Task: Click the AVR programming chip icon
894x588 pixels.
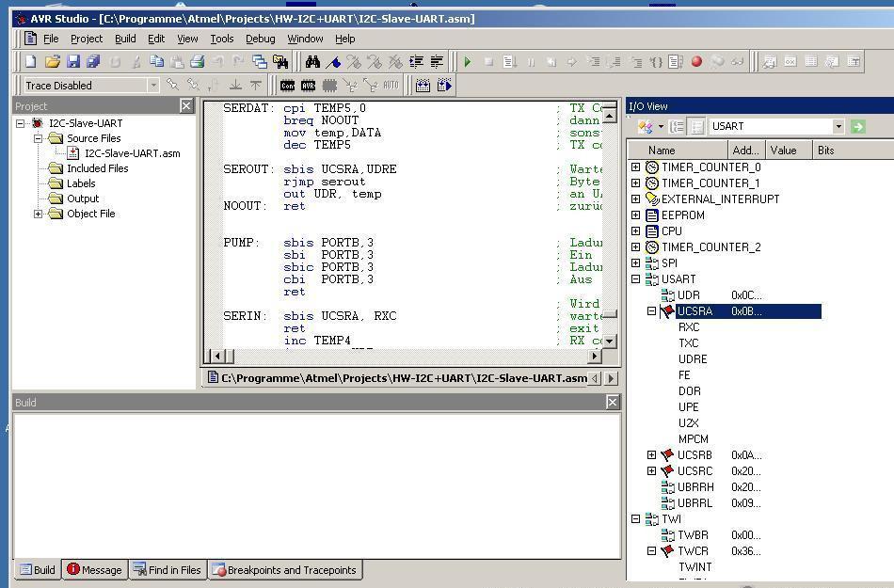Action: (308, 86)
